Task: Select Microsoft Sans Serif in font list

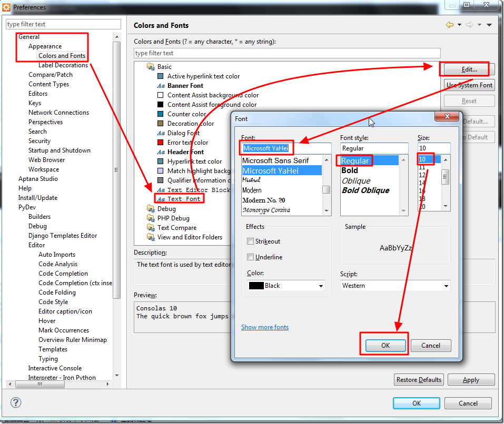Action: point(275,160)
